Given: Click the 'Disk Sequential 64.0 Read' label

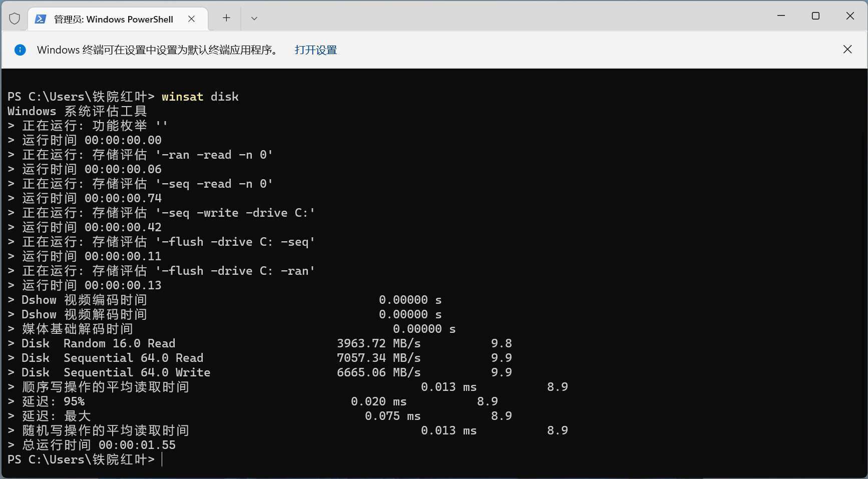Looking at the screenshot, I should pyautogui.click(x=113, y=358).
